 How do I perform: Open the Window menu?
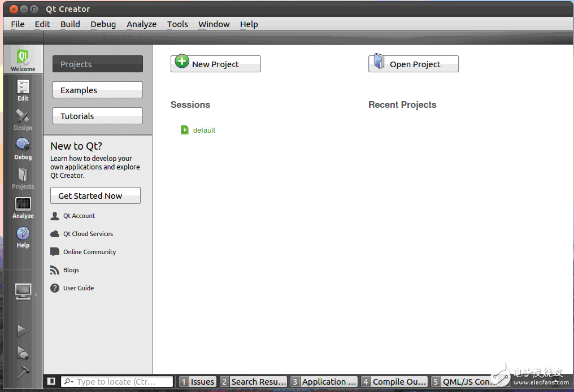click(x=214, y=24)
